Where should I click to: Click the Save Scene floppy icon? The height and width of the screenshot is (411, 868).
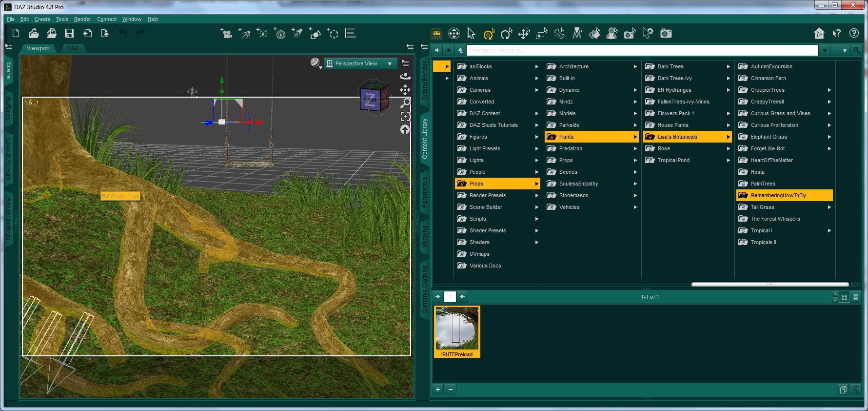[x=69, y=33]
